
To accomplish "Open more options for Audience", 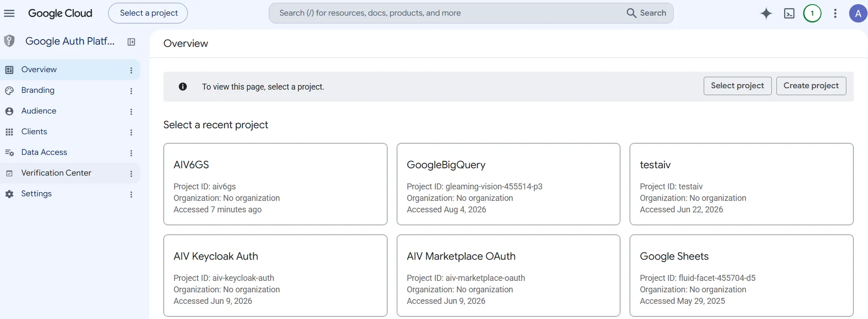I will click(x=131, y=112).
